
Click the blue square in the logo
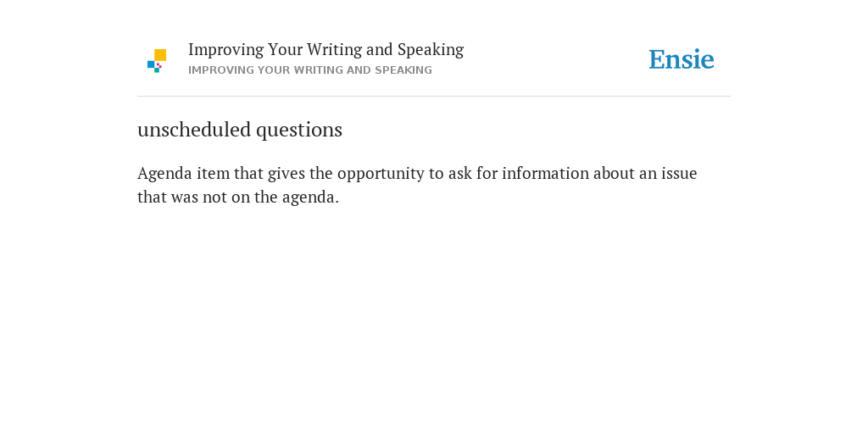(x=151, y=64)
